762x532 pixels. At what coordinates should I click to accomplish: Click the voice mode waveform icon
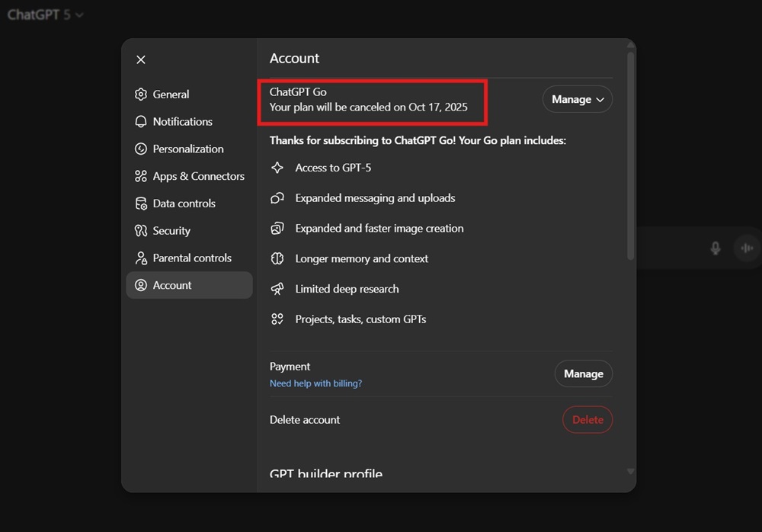click(747, 248)
